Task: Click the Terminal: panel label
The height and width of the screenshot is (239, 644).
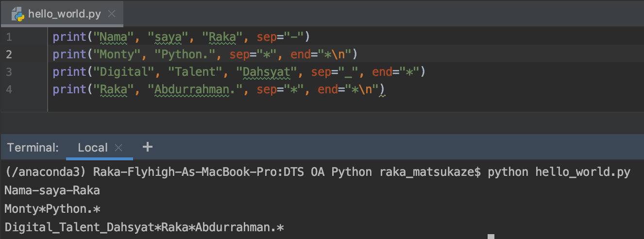Action: pyautogui.click(x=33, y=147)
